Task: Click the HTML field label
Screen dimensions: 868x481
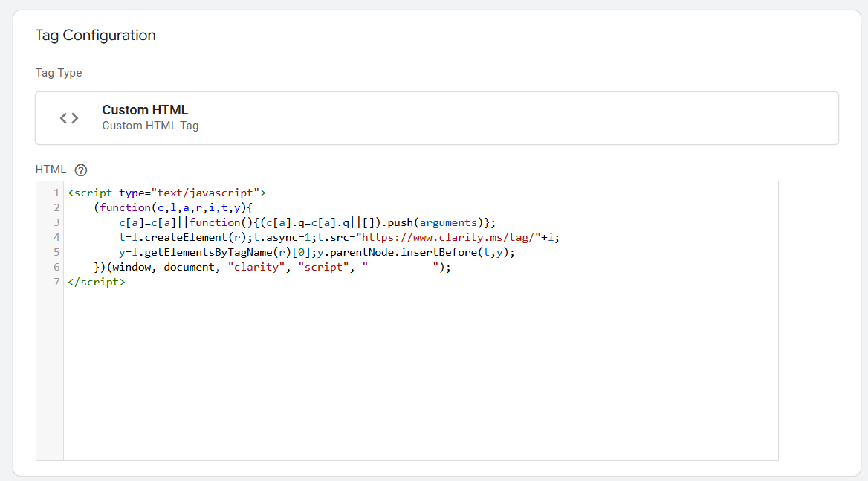Action: tap(51, 170)
